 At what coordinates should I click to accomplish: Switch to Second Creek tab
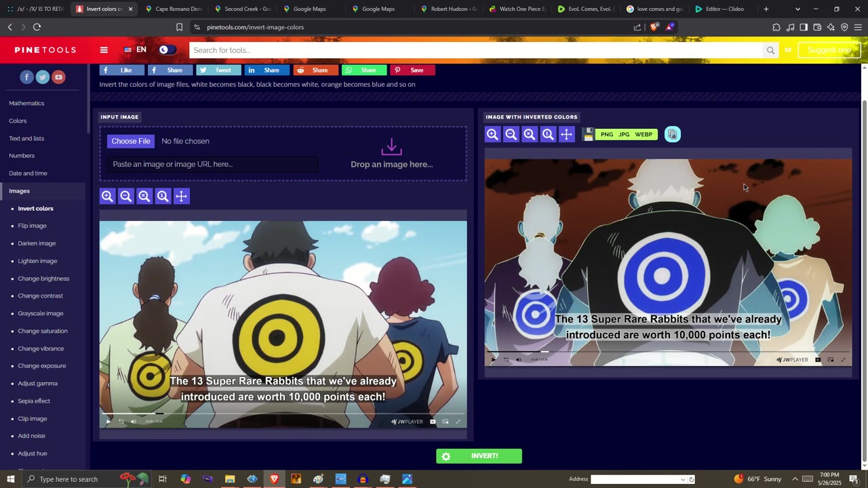click(x=242, y=9)
